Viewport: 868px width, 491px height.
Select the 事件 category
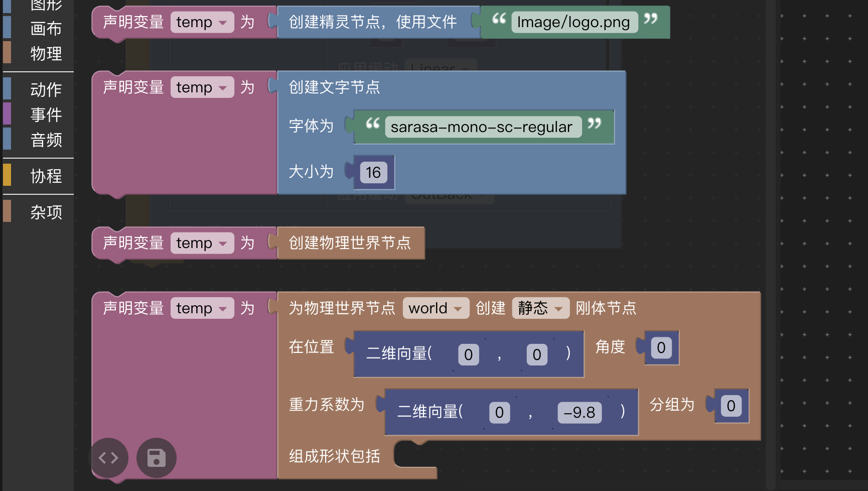pos(46,114)
